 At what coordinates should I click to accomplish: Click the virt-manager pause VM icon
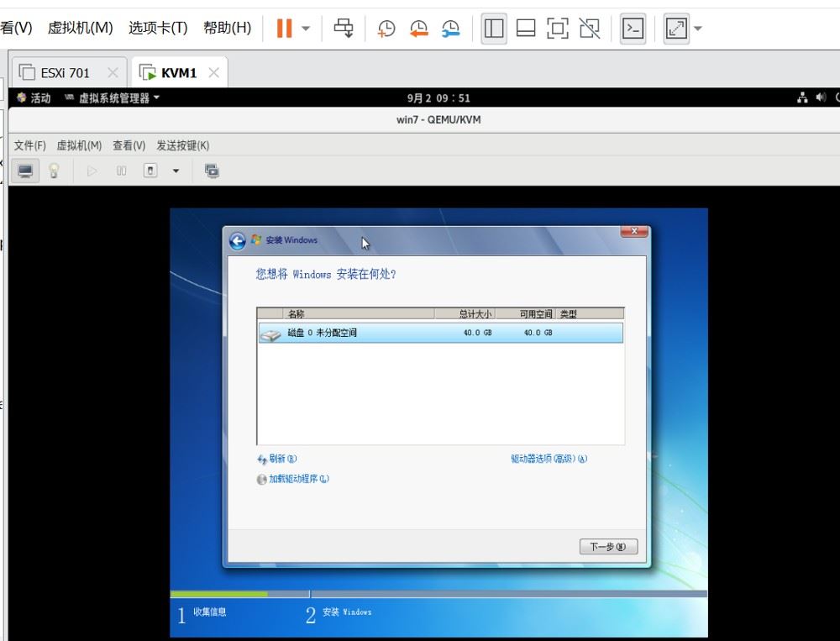coord(122,171)
